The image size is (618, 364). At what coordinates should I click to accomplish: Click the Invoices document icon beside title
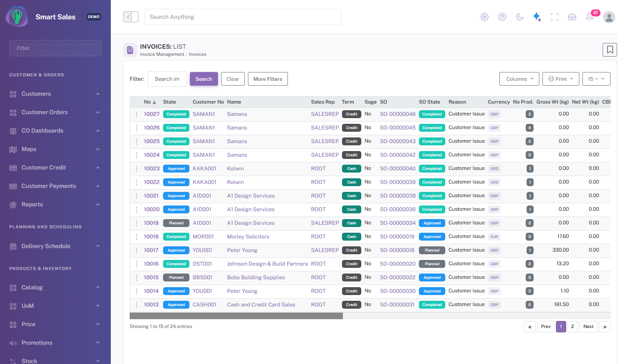[x=130, y=50]
